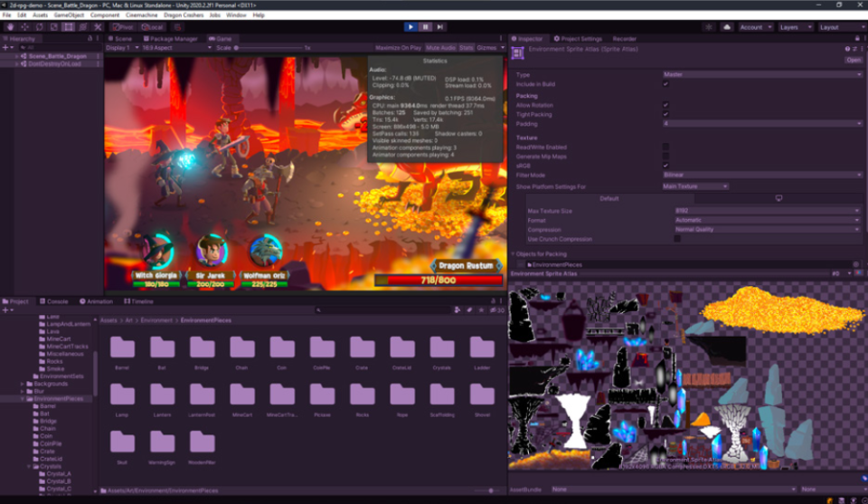Select the Rect tool in the toolbar
The height and width of the screenshot is (504, 868).
pyautogui.click(x=68, y=26)
